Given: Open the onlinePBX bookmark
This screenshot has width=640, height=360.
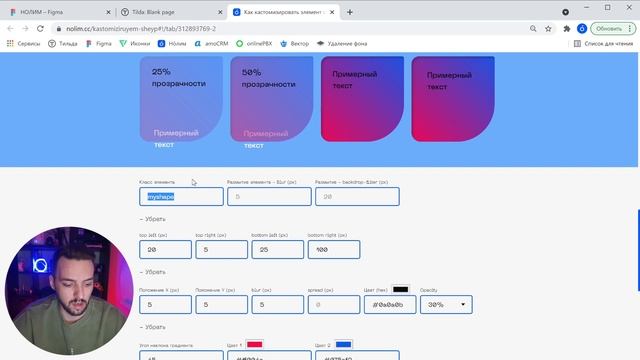Looking at the screenshot, I should click(x=254, y=43).
